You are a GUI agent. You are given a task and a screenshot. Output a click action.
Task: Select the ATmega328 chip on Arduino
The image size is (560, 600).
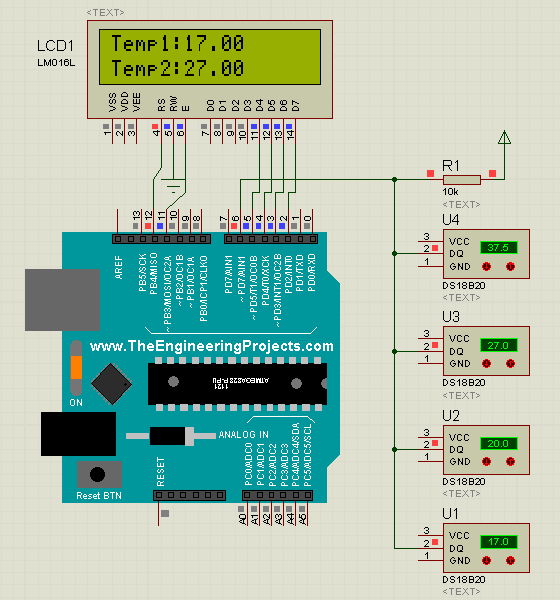pyautogui.click(x=237, y=384)
